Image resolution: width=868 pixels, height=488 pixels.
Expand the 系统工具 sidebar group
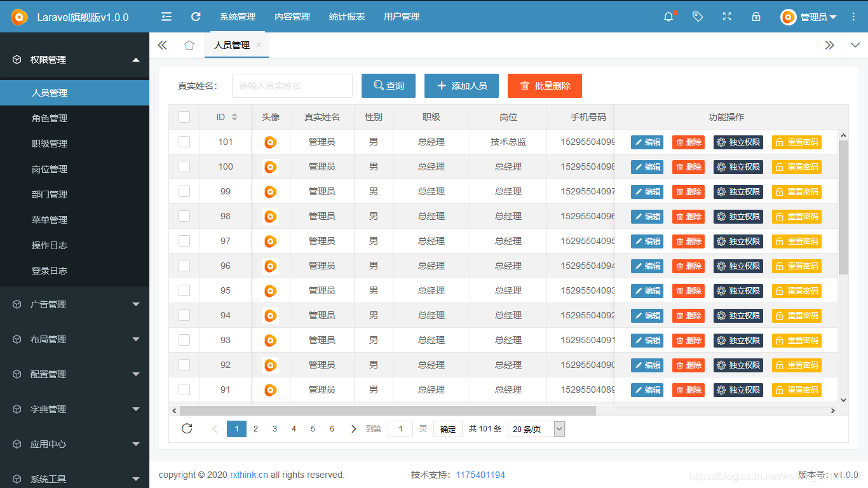point(74,478)
